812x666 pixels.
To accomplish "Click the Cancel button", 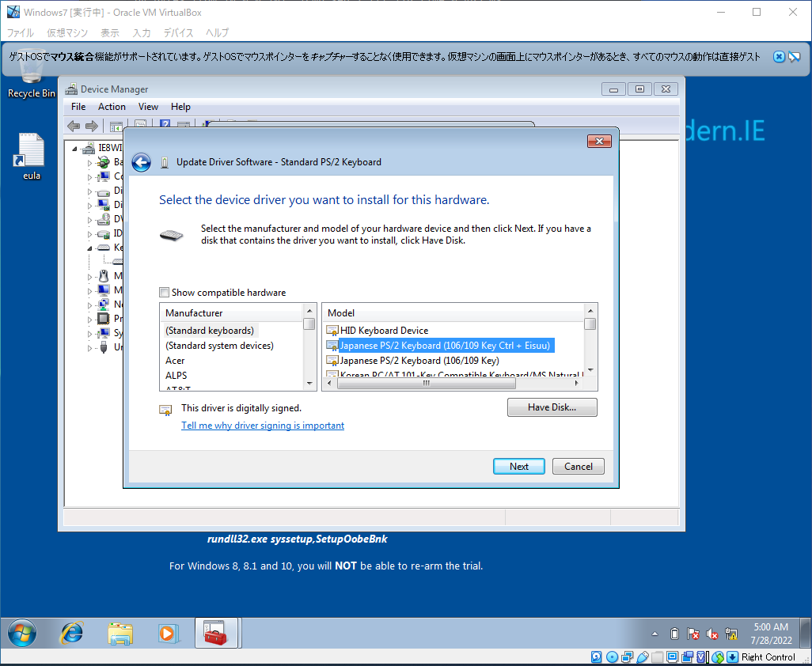I will coord(578,466).
